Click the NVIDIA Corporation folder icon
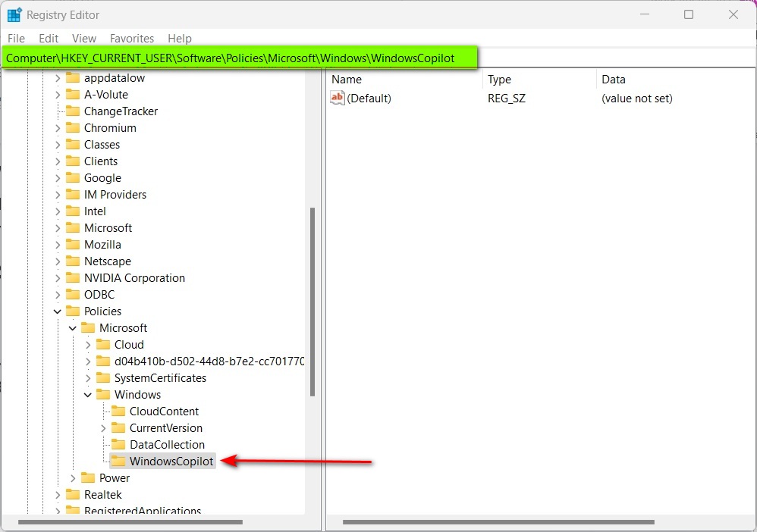757x532 pixels. (71, 277)
